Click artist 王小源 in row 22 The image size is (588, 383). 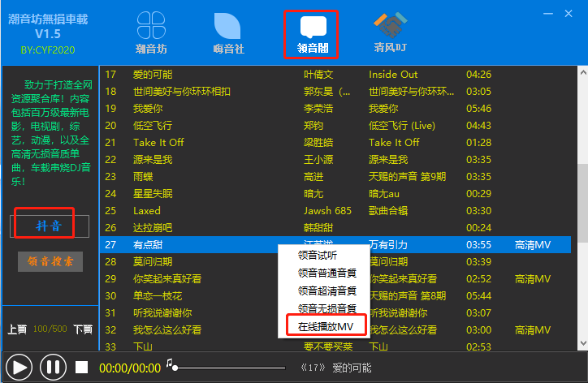[x=318, y=160]
